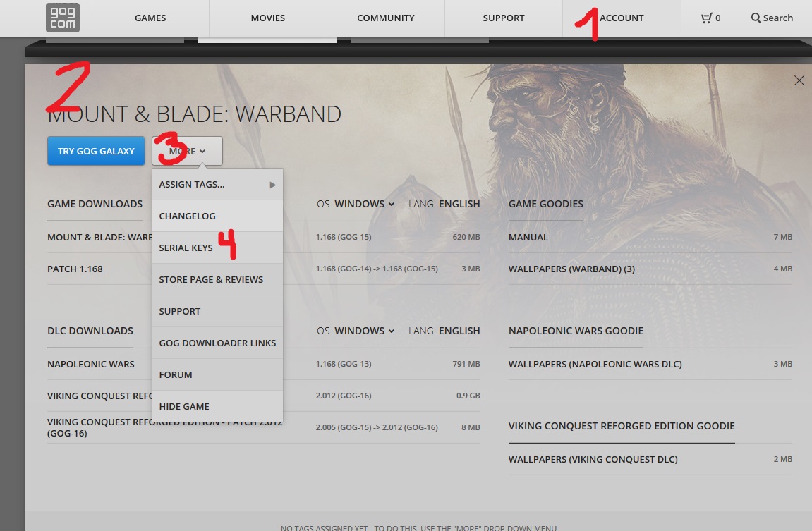Viewport: 812px width, 531px height.
Task: Choose STORE PAGE & REVIEWS menu entry
Action: [x=217, y=279]
